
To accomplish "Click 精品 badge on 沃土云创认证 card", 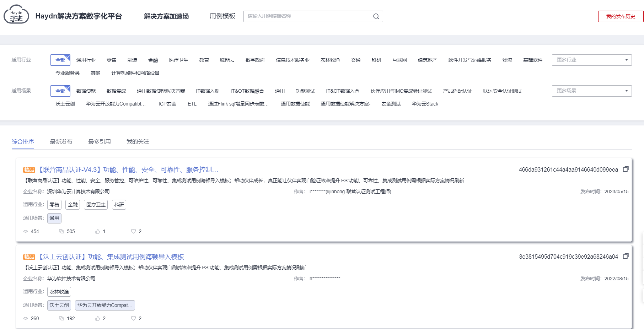I will click(x=29, y=257).
